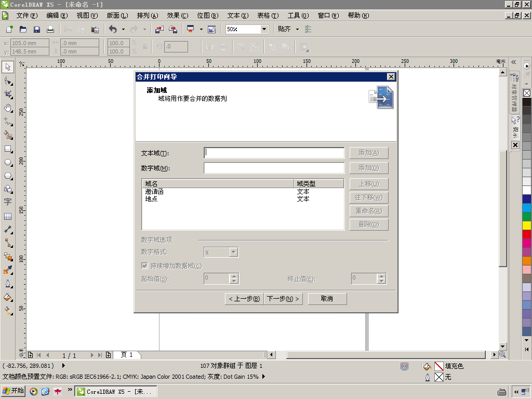Click 取消 to cancel the wizard
This screenshot has height=399, width=532.
pos(327,299)
